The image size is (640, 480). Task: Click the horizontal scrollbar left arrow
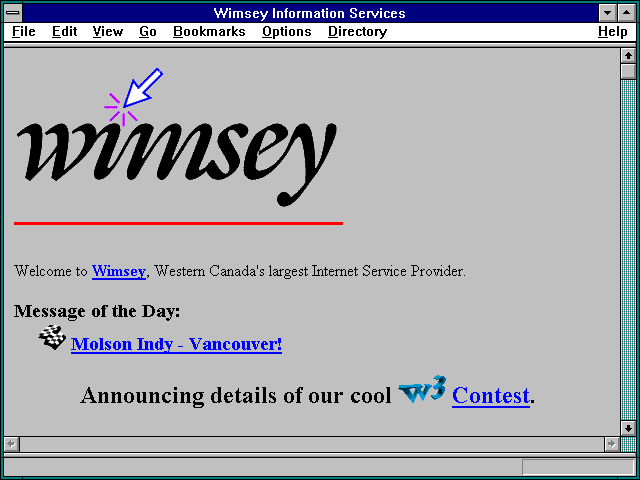tap(11, 444)
